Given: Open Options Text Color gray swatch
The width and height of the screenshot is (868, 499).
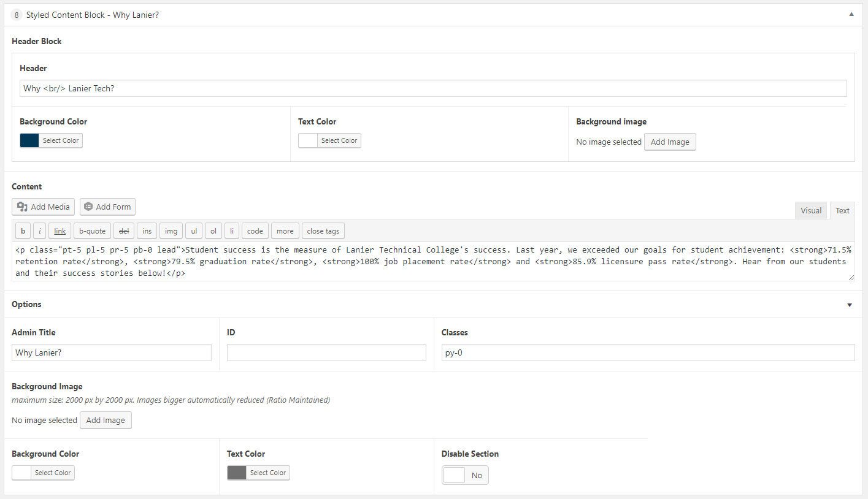Looking at the screenshot, I should coord(237,473).
